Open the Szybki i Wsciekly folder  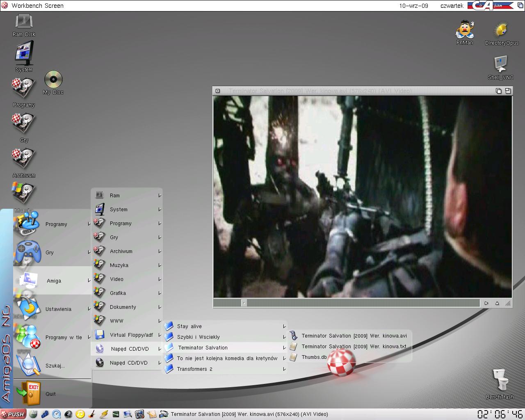pyautogui.click(x=225, y=337)
